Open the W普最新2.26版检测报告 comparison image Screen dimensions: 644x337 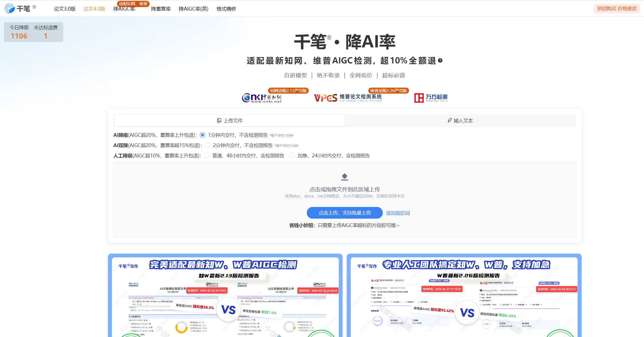(x=464, y=295)
